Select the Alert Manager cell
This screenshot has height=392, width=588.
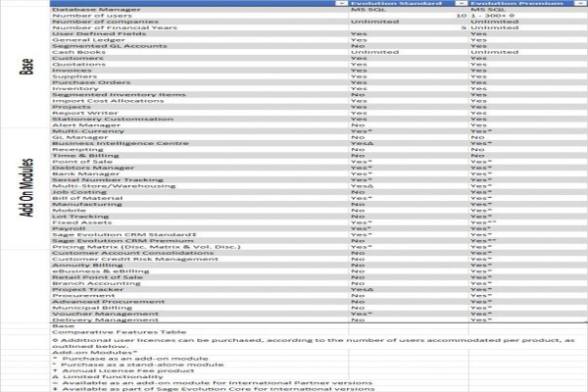click(199, 124)
